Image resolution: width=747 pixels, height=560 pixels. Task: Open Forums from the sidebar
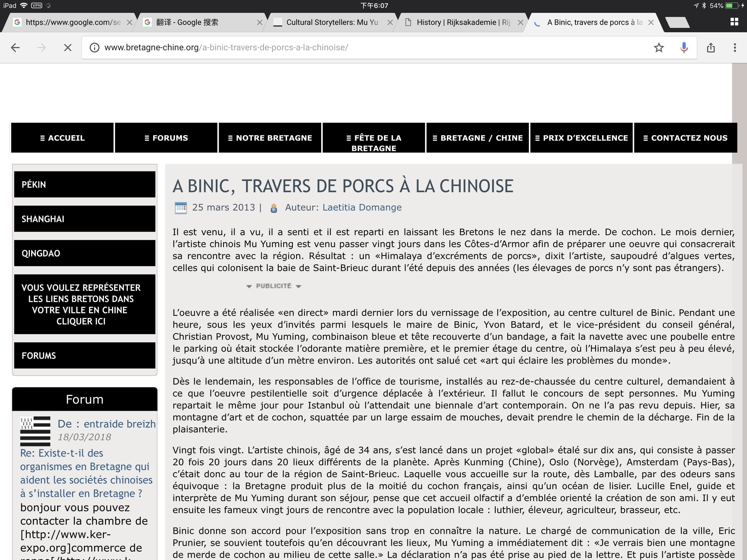(85, 355)
